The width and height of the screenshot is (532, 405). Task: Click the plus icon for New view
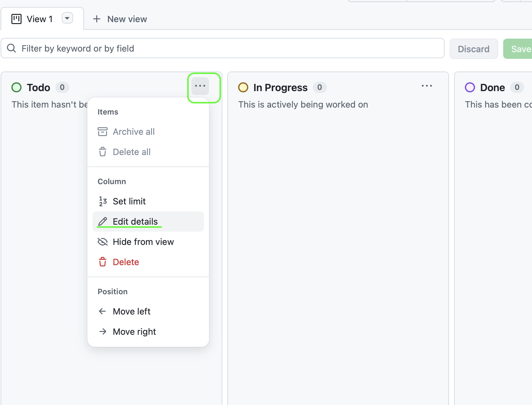coord(97,19)
